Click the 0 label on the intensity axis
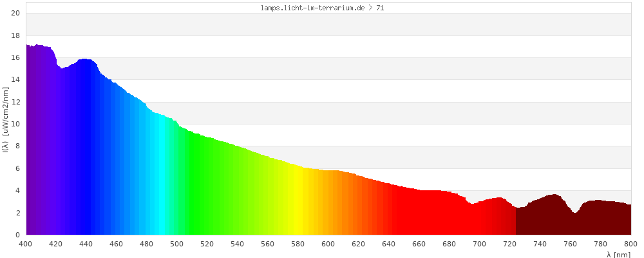The width and height of the screenshot is (644, 258). point(18,235)
